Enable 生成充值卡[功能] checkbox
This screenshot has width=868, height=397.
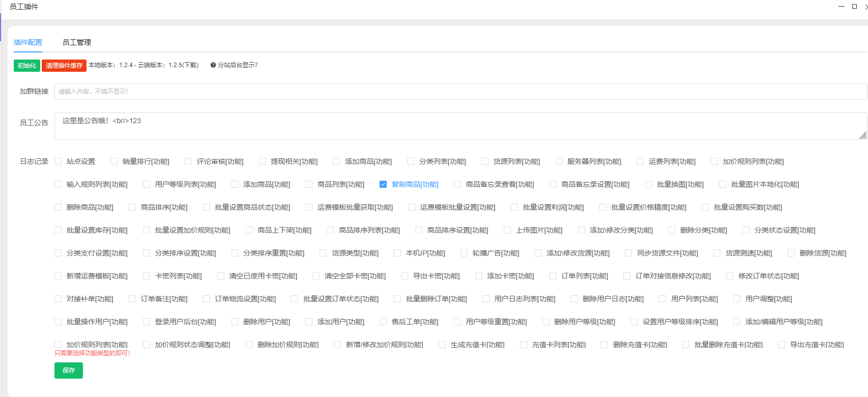coord(442,345)
